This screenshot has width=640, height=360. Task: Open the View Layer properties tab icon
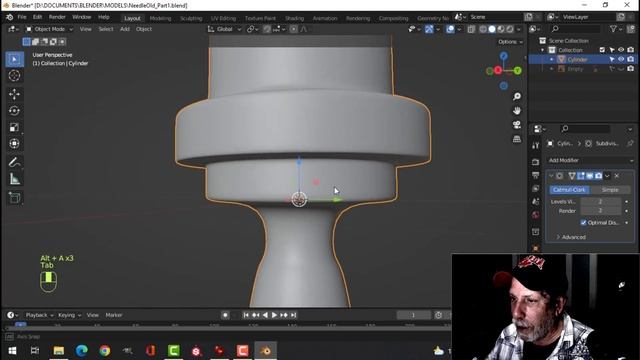coord(536,189)
